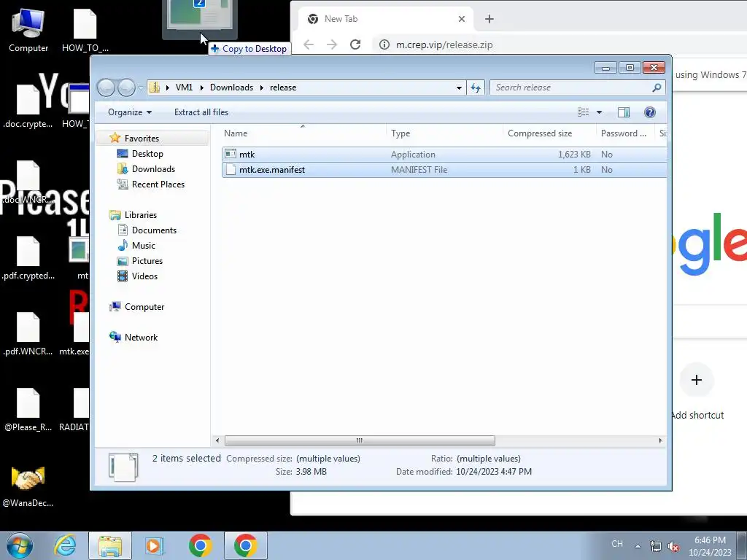Click the muted volume tray icon
747x560 pixels.
click(x=673, y=546)
